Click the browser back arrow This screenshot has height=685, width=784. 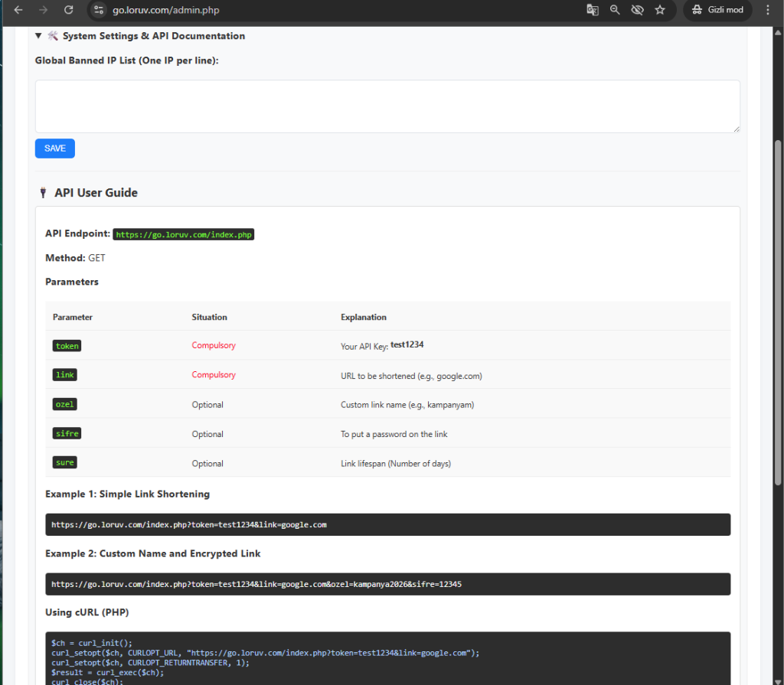point(18,10)
